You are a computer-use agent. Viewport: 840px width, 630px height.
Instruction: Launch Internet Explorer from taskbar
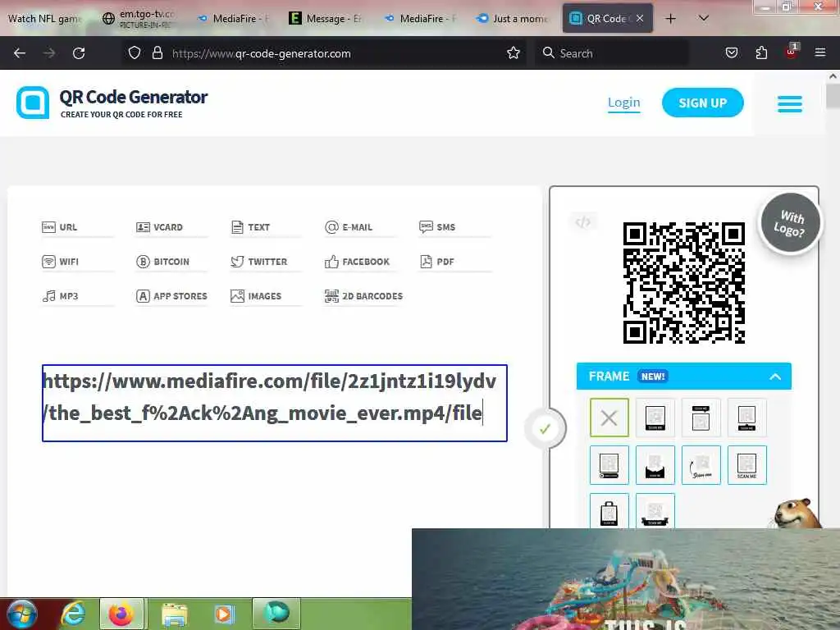click(73, 614)
